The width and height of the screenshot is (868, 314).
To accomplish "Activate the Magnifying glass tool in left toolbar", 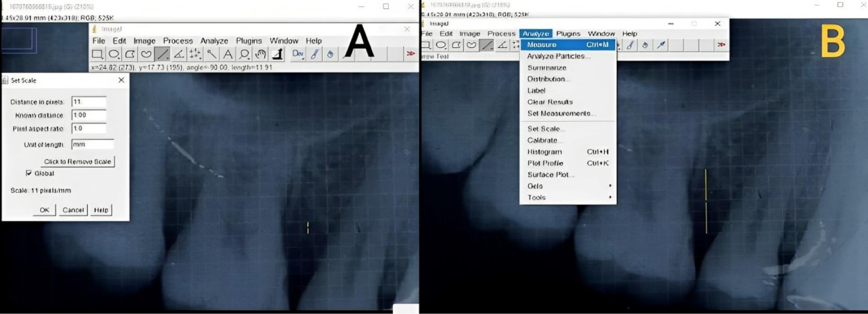I will click(x=244, y=54).
